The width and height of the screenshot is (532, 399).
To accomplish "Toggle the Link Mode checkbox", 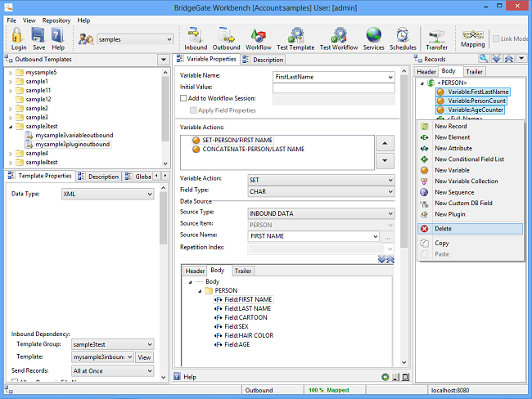I will pos(496,38).
